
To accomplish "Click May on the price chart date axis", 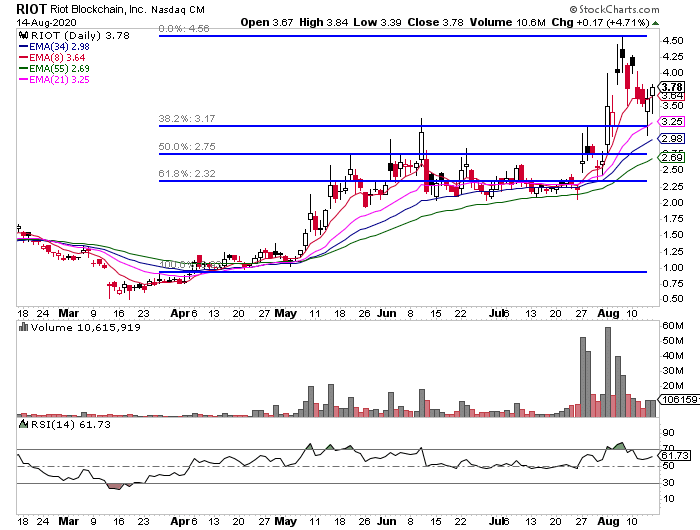I will pos(286,313).
